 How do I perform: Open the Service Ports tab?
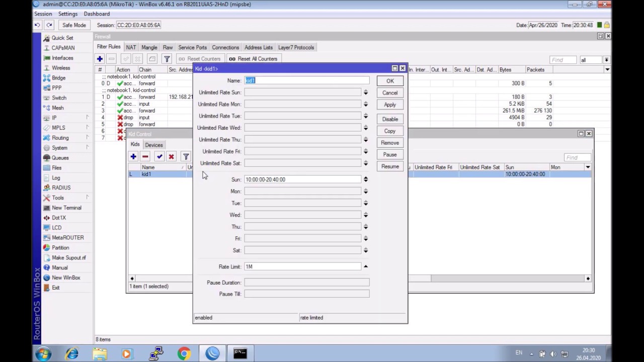(192, 47)
